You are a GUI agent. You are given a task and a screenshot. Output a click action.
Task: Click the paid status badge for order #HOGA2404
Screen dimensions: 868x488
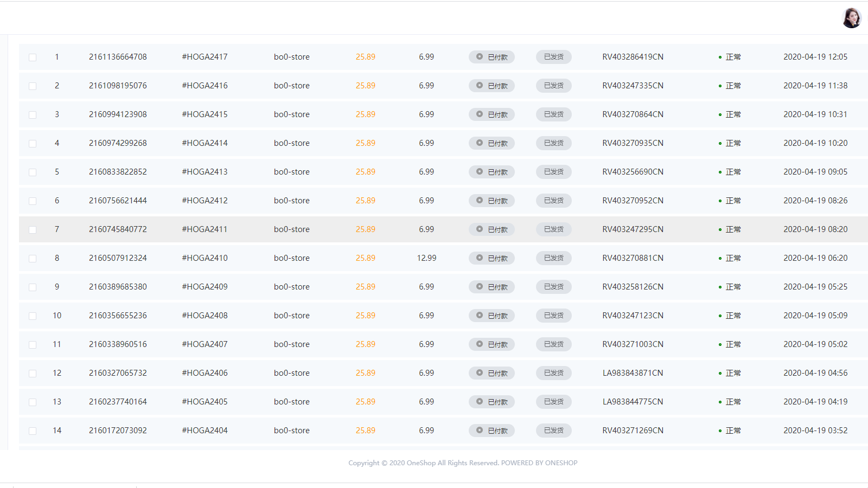click(x=492, y=431)
